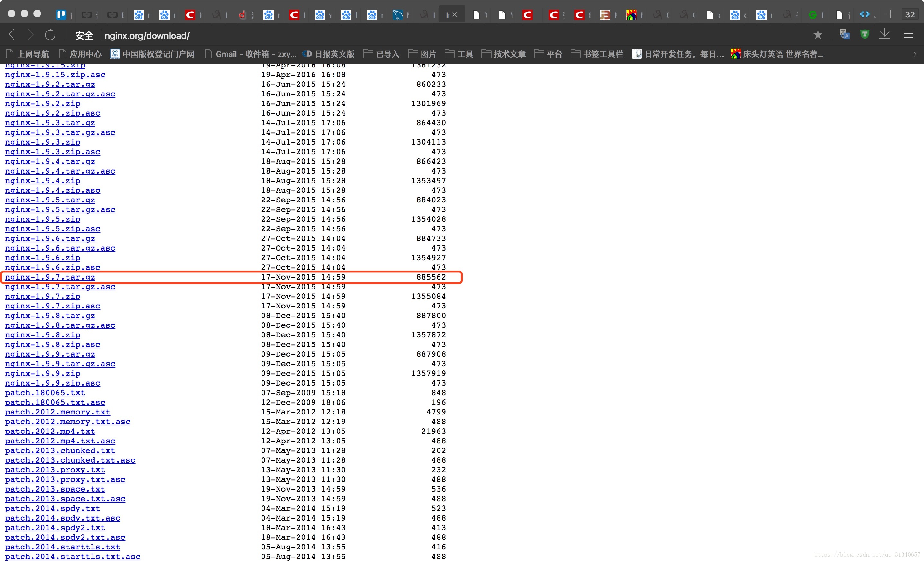This screenshot has height=561, width=924.
Task: Open patch.2014.spdy.txt
Action: [x=52, y=509]
